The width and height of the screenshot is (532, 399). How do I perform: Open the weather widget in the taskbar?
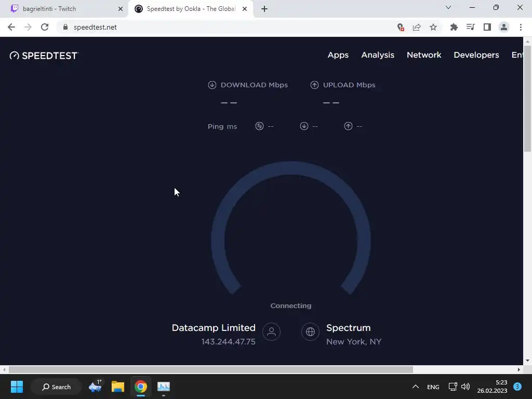click(x=96, y=387)
